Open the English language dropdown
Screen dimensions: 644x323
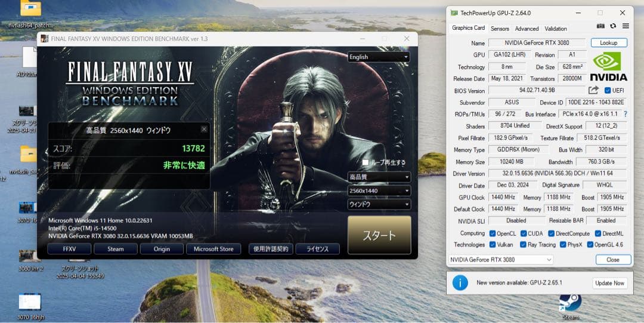tap(379, 57)
